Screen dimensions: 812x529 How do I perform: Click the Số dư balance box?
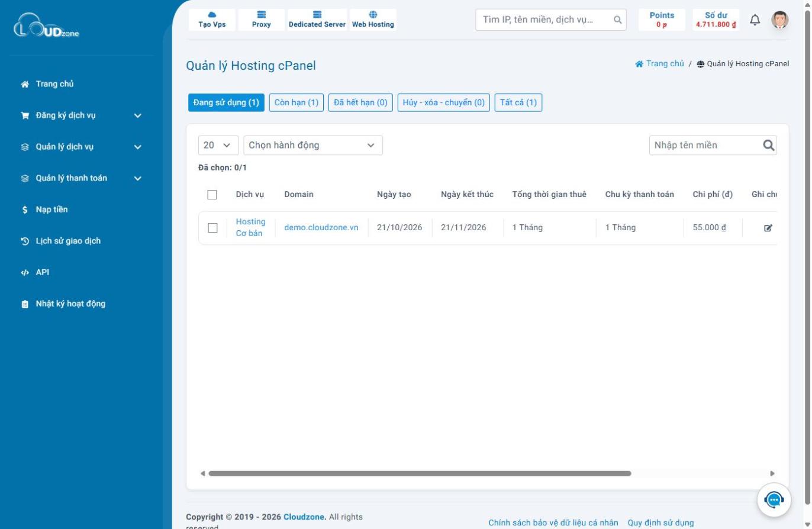pyautogui.click(x=716, y=20)
